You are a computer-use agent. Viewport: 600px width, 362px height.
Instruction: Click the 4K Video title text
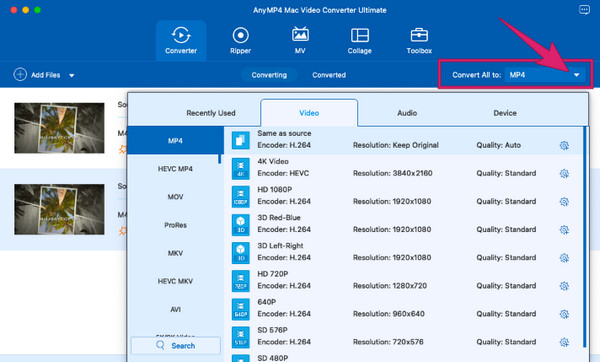pyautogui.click(x=273, y=161)
